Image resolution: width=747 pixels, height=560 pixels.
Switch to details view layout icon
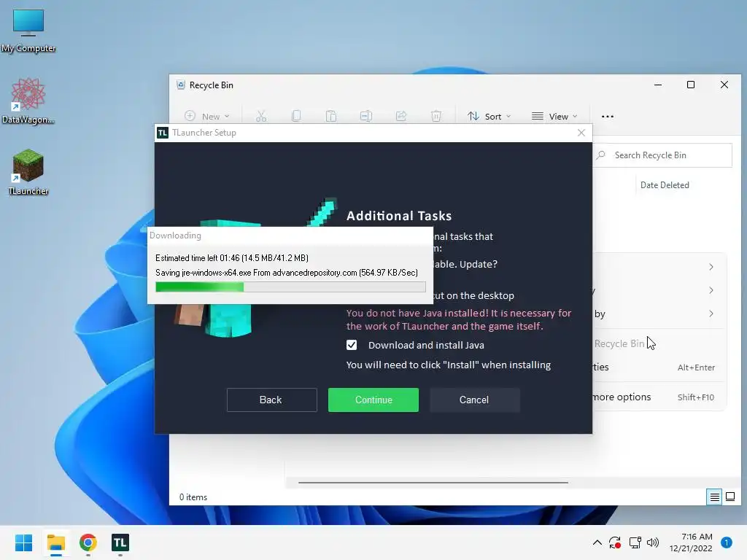tap(715, 497)
